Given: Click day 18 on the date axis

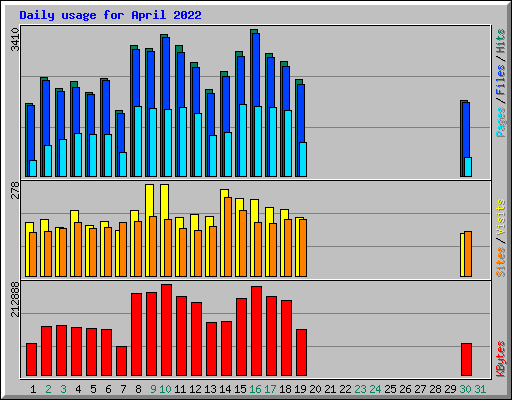Looking at the screenshot, I should click(x=285, y=389).
